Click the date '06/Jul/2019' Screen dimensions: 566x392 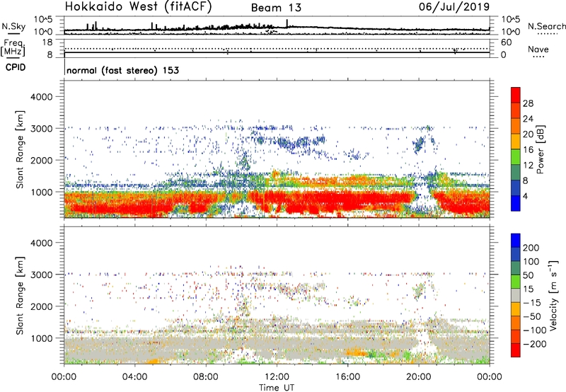pyautogui.click(x=454, y=6)
